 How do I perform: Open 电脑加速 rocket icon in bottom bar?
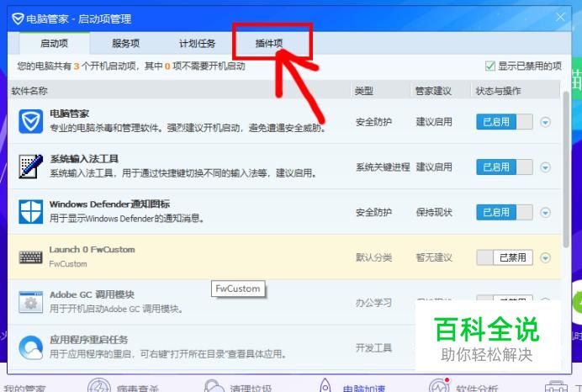click(325, 386)
